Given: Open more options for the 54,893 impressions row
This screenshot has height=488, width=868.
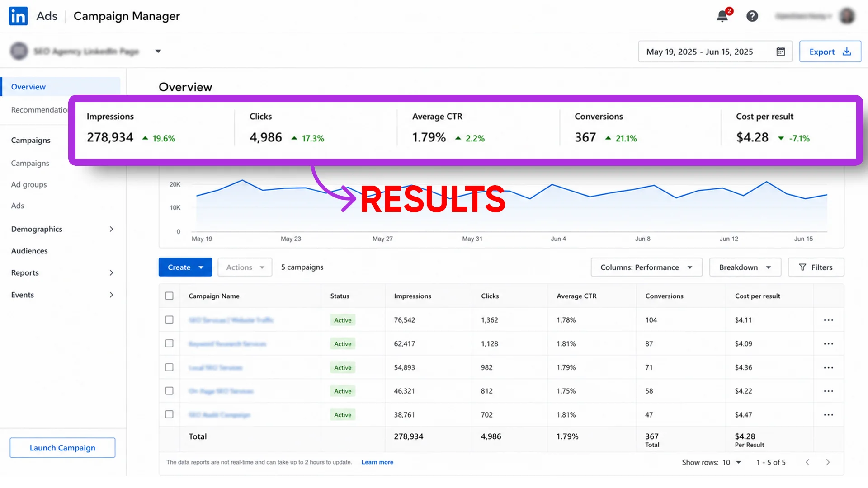Looking at the screenshot, I should [828, 367].
